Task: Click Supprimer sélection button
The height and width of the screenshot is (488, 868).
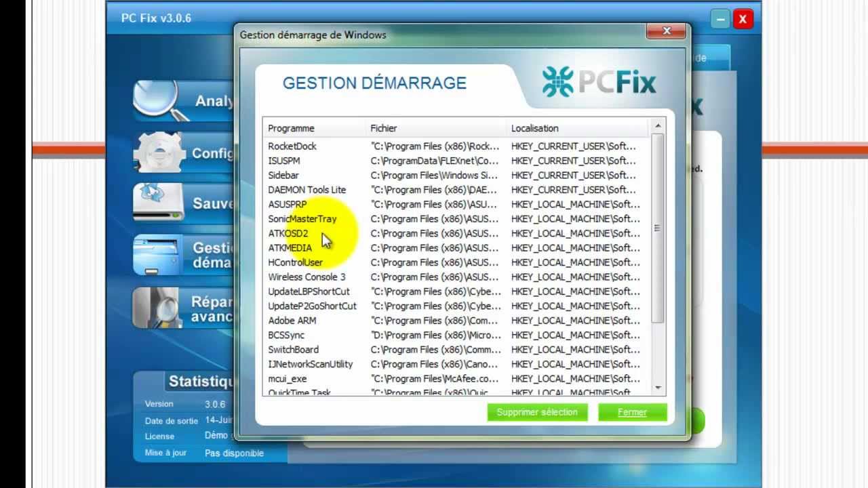Action: (537, 412)
